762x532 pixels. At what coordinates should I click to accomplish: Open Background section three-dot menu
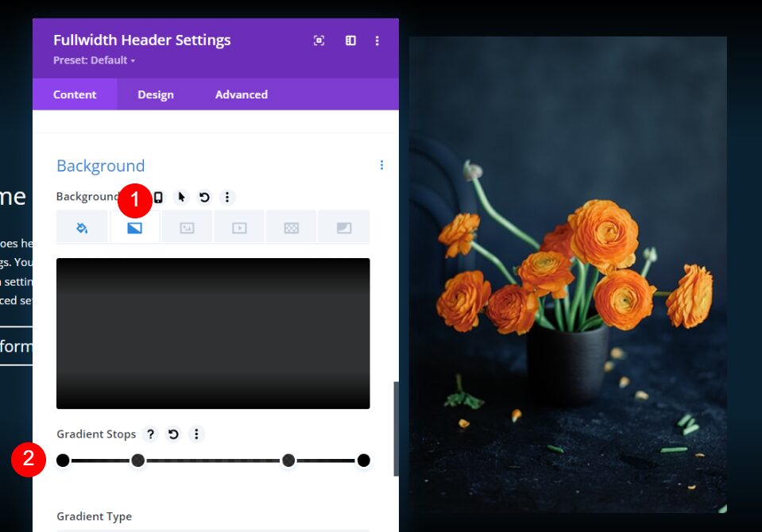[382, 165]
